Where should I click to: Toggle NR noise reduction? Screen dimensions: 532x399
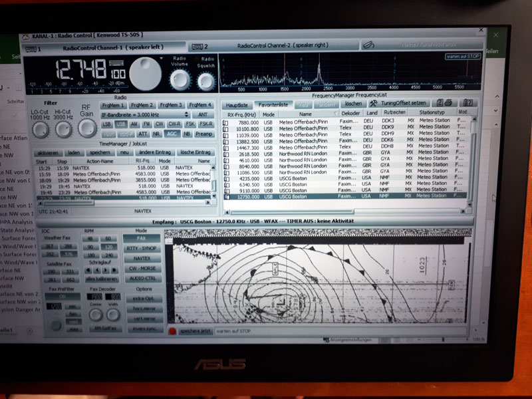tap(156, 134)
